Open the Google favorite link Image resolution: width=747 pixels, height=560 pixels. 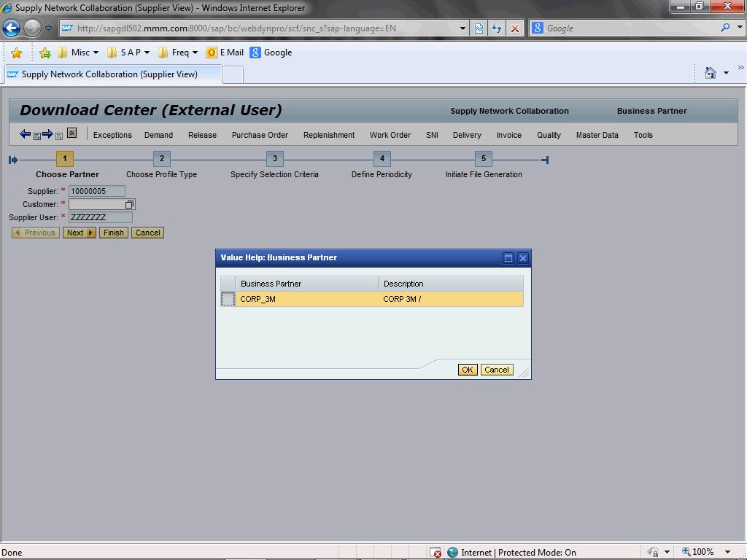271,52
